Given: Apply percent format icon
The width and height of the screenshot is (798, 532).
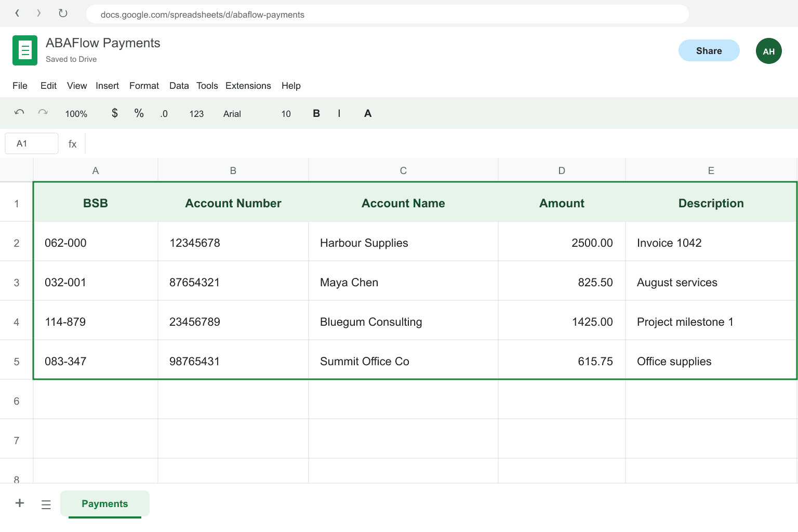Looking at the screenshot, I should pyautogui.click(x=139, y=113).
